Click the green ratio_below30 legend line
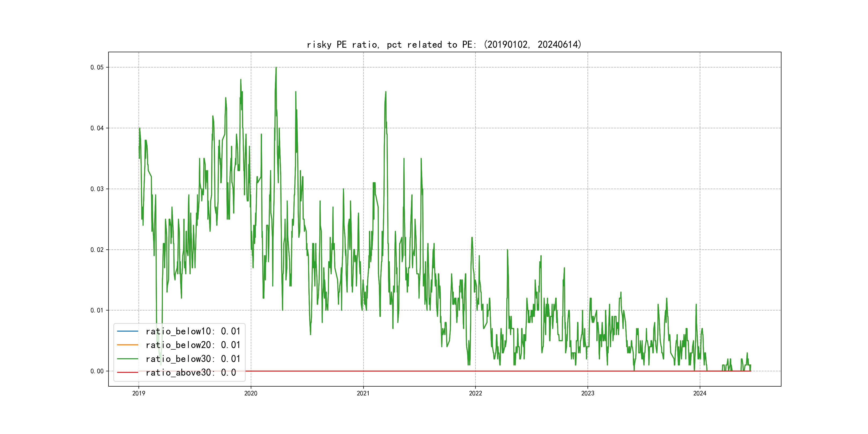 pos(127,359)
